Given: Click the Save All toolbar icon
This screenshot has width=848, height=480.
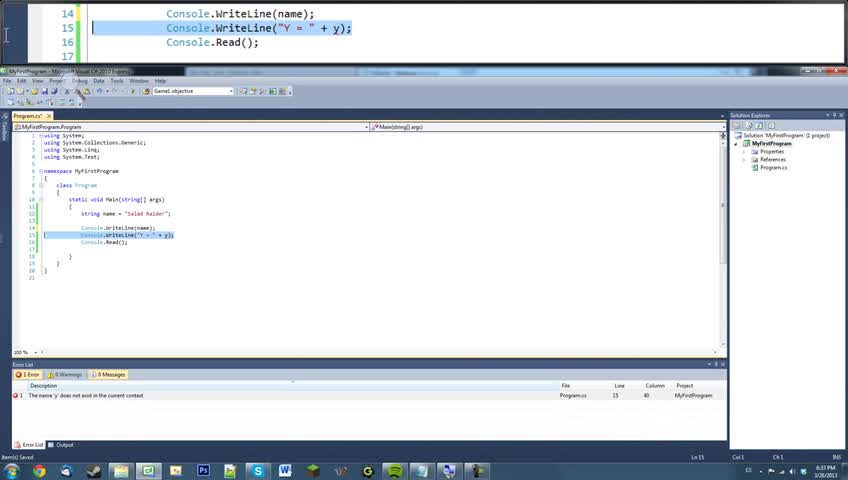Looking at the screenshot, I should coord(54,91).
